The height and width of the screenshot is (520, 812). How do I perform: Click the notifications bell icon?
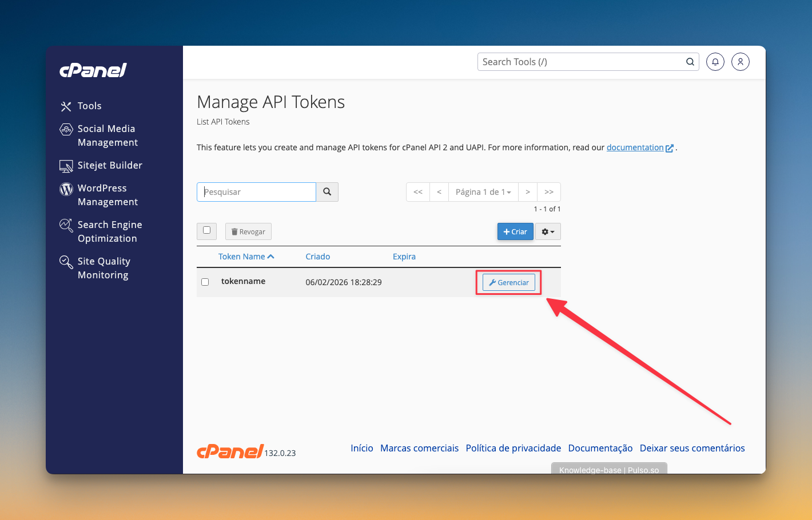(715, 62)
